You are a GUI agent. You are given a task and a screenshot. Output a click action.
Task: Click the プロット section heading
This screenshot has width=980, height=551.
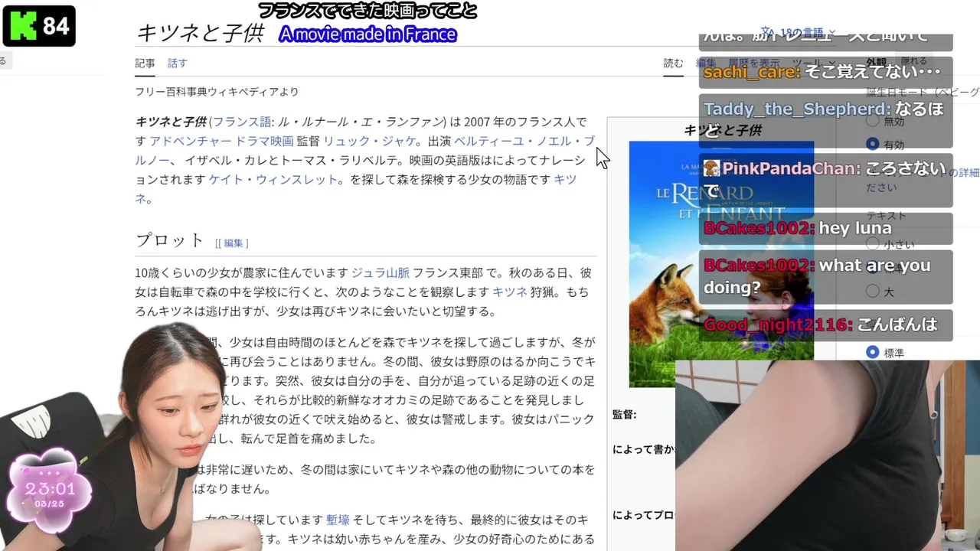click(170, 240)
